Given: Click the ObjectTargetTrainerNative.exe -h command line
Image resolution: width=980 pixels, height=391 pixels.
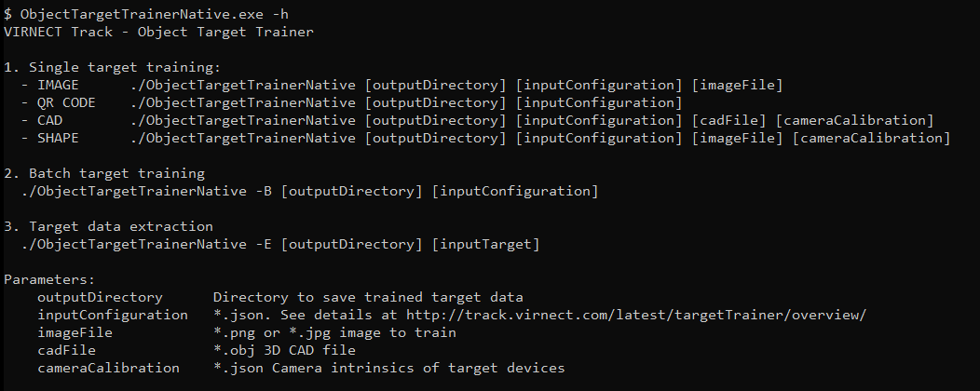Looking at the screenshot, I should coord(146,14).
